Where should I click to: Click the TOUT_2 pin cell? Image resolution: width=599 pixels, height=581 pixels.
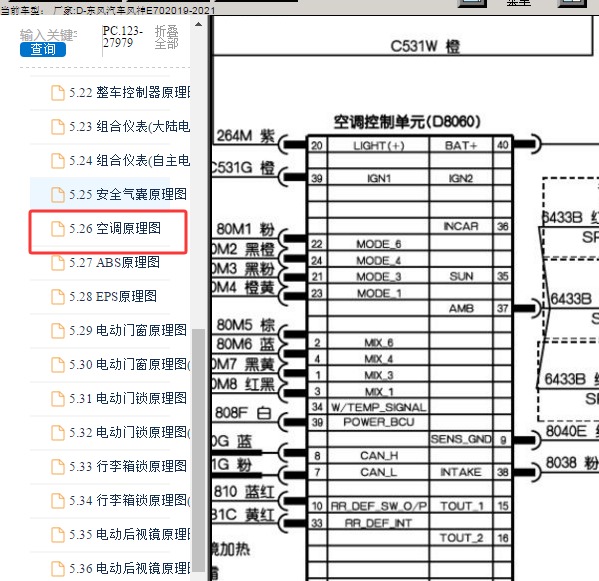coord(461,538)
